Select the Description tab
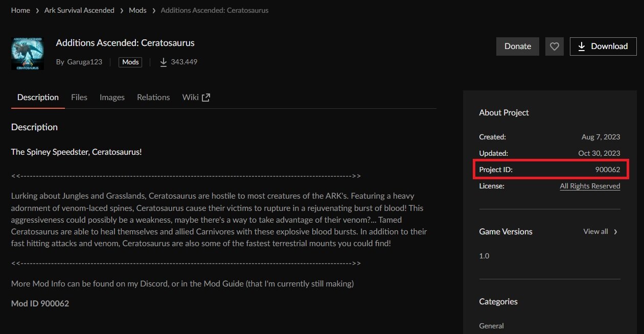Screen dimensions: 644x334 click(x=38, y=98)
